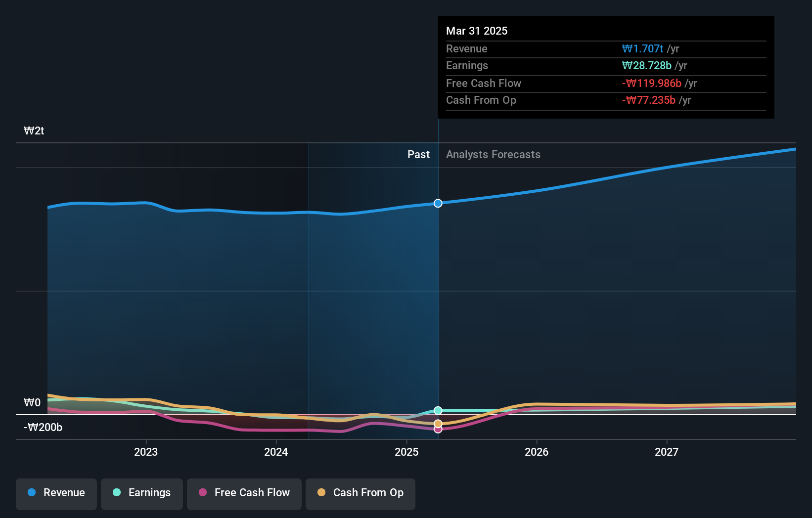Select the Analysts Forecasts section label
The width and height of the screenshot is (812, 518).
pos(493,154)
